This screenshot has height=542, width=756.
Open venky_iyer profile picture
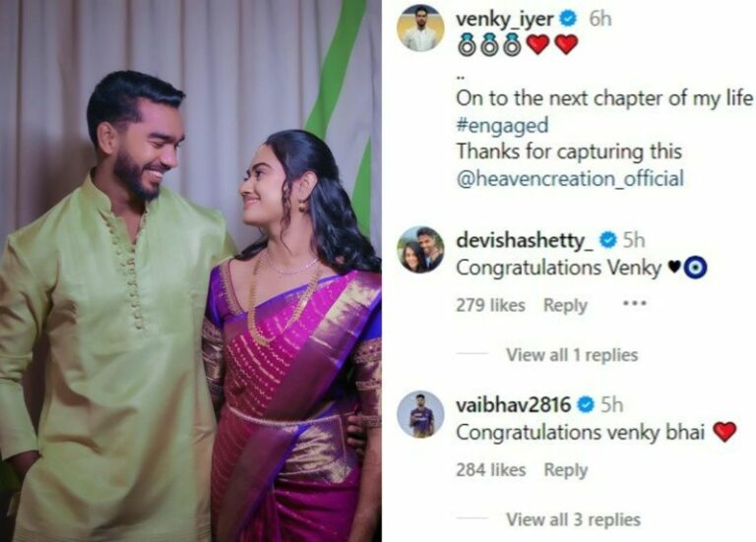(x=420, y=28)
